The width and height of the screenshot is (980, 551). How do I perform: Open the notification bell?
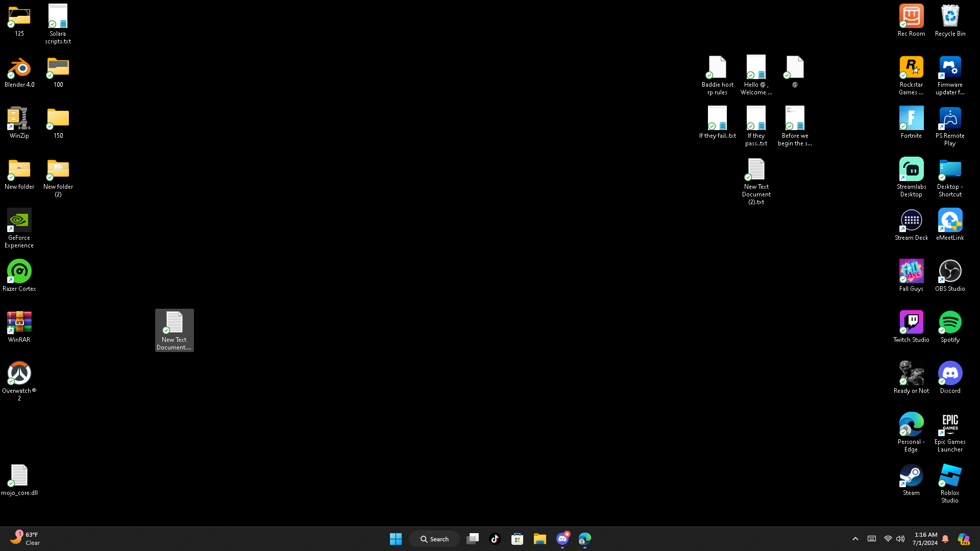click(945, 539)
